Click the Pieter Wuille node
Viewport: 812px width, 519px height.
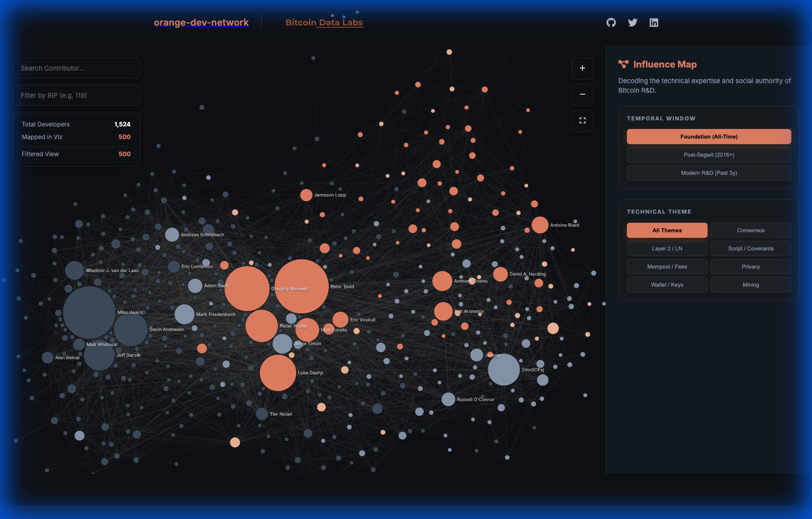tap(261, 326)
